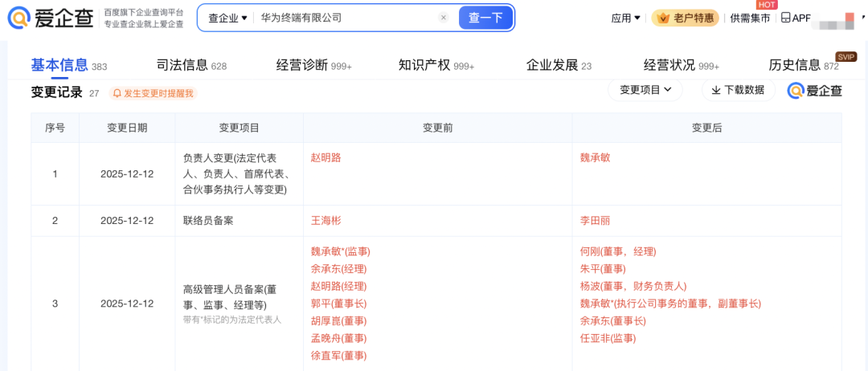This screenshot has height=371, width=868.
Task: Clear the search box with the X icon
Action: [x=444, y=18]
